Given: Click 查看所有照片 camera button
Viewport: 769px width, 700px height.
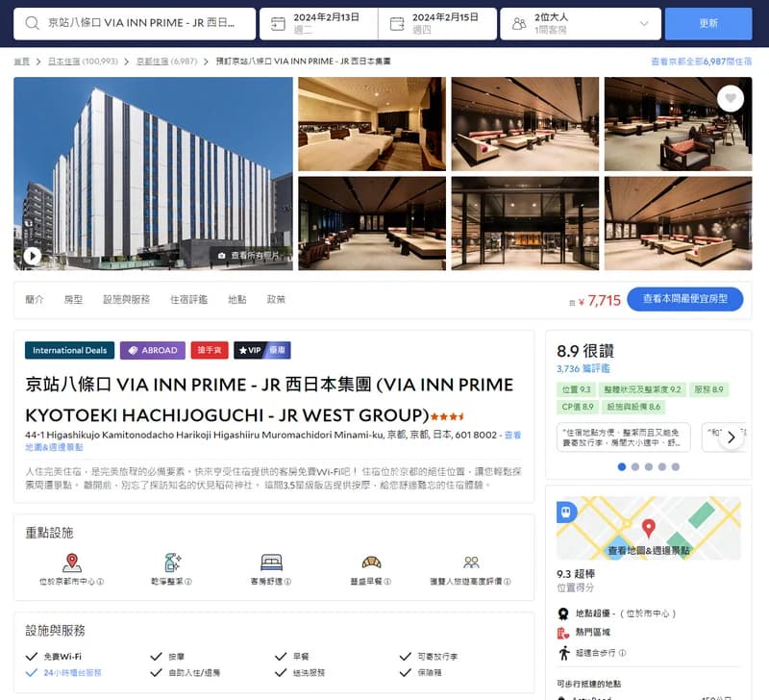Looking at the screenshot, I should (251, 256).
